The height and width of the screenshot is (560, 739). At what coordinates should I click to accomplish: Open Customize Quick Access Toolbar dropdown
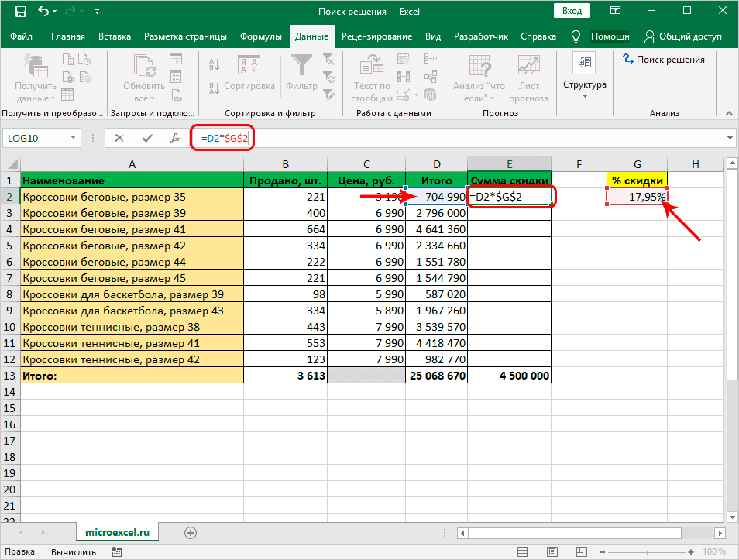click(96, 12)
